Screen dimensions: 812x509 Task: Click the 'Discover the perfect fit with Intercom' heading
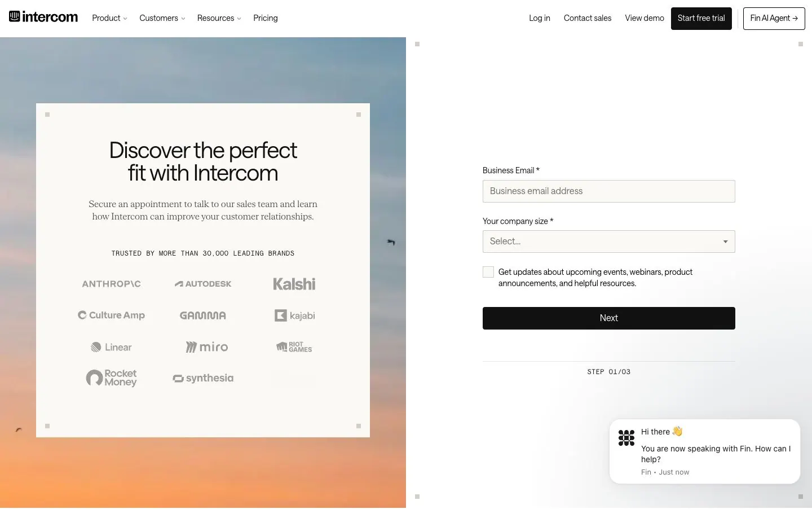click(203, 161)
